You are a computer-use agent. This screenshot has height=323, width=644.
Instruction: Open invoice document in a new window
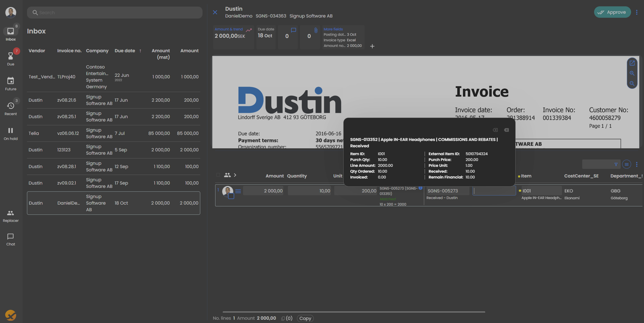632,63
